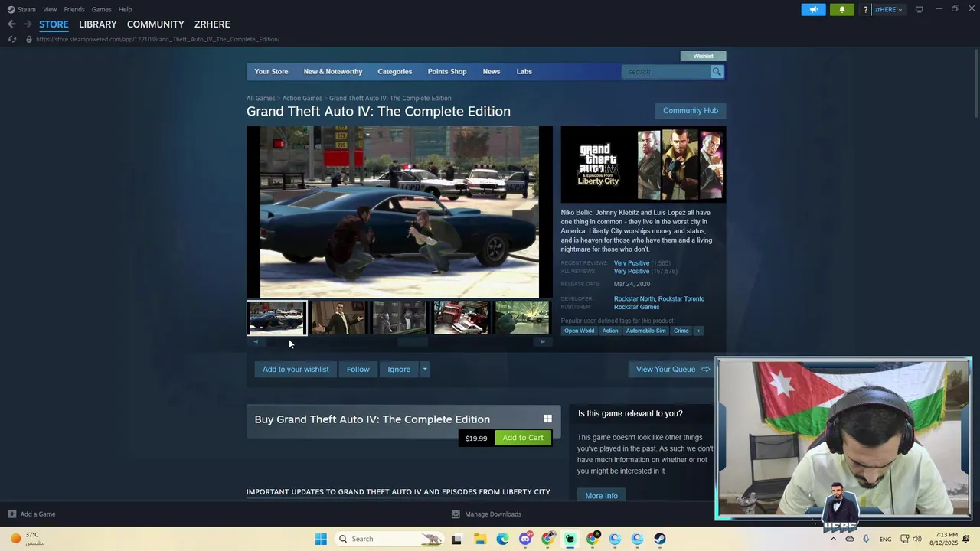Expand more tags with plus button
The image size is (980, 551).
click(698, 331)
